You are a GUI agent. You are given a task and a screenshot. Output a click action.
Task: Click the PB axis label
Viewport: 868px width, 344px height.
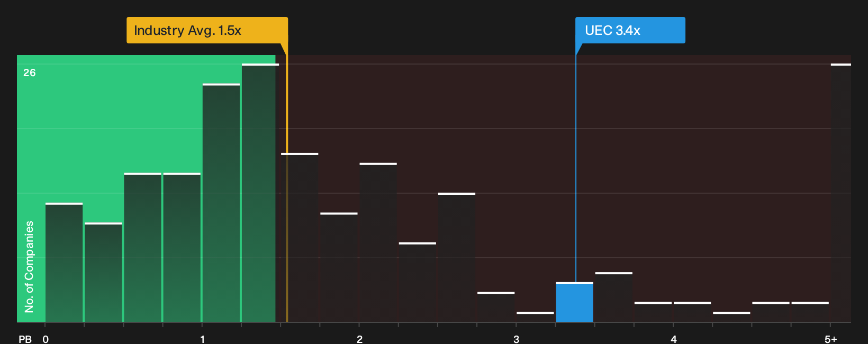click(x=25, y=339)
